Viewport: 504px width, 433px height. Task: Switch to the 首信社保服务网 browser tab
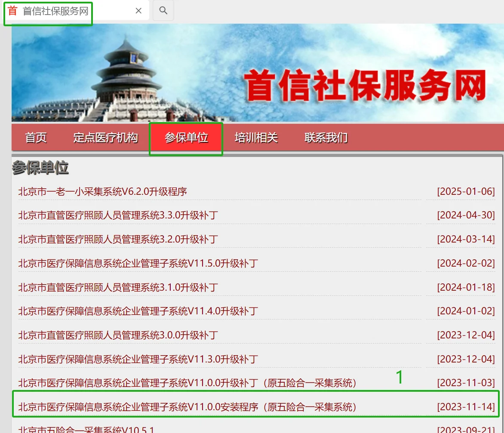coord(56,10)
